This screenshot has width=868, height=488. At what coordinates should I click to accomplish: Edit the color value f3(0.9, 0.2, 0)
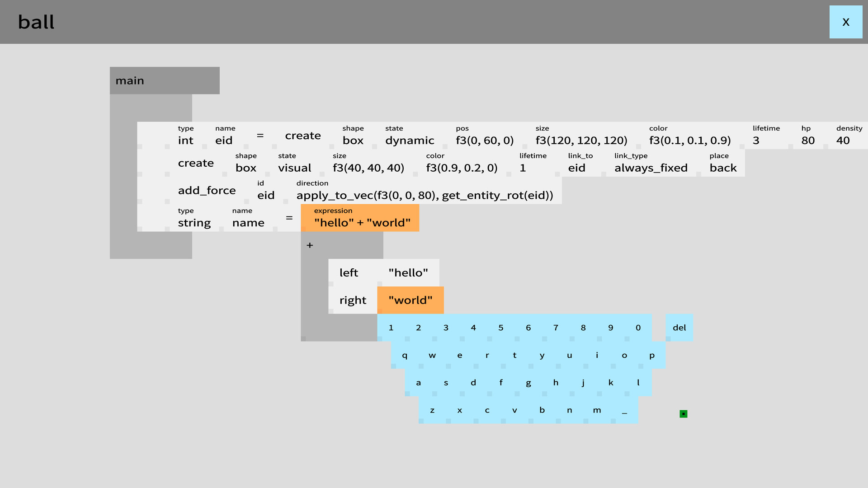[462, 168]
